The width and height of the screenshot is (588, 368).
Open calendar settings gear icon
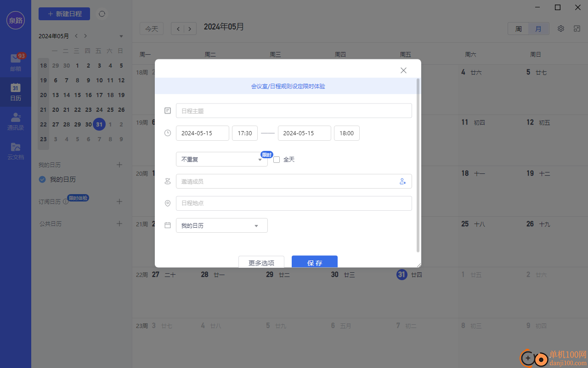coord(561,29)
